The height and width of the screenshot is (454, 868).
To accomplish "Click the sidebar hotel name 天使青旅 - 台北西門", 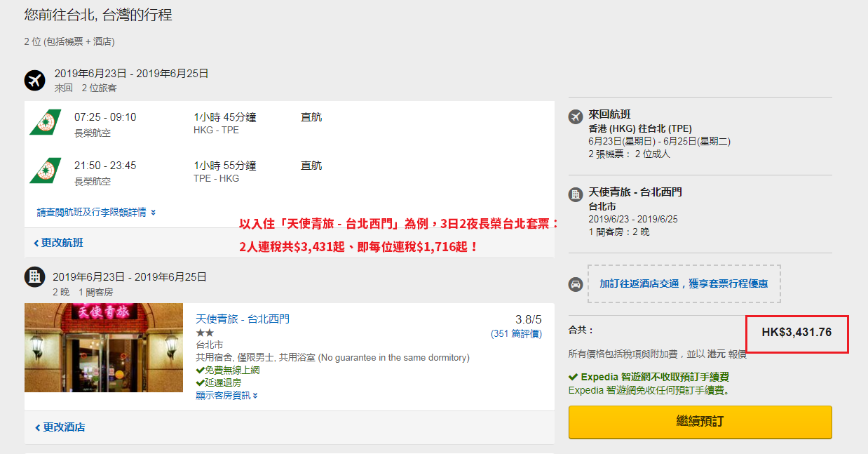I will (635, 192).
